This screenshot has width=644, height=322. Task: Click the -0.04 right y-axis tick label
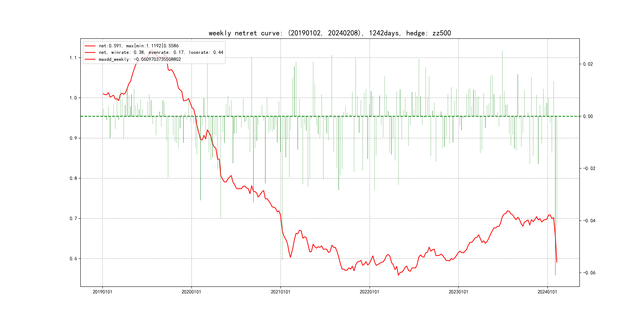coord(589,220)
